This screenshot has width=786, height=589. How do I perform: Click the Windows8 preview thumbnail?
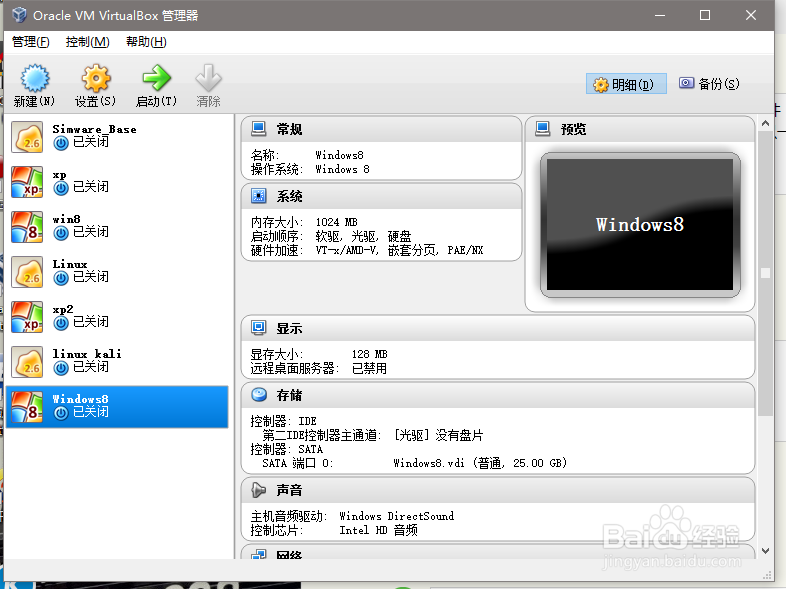point(640,225)
